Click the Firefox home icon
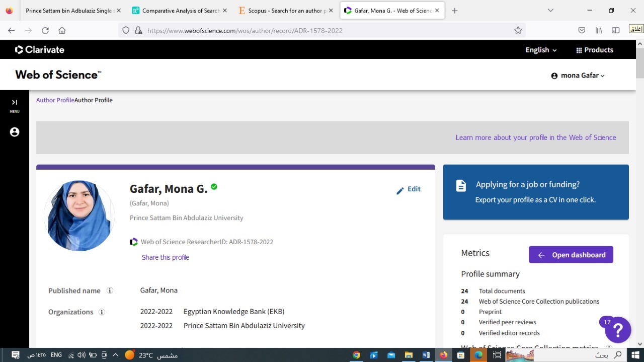 tap(62, 30)
